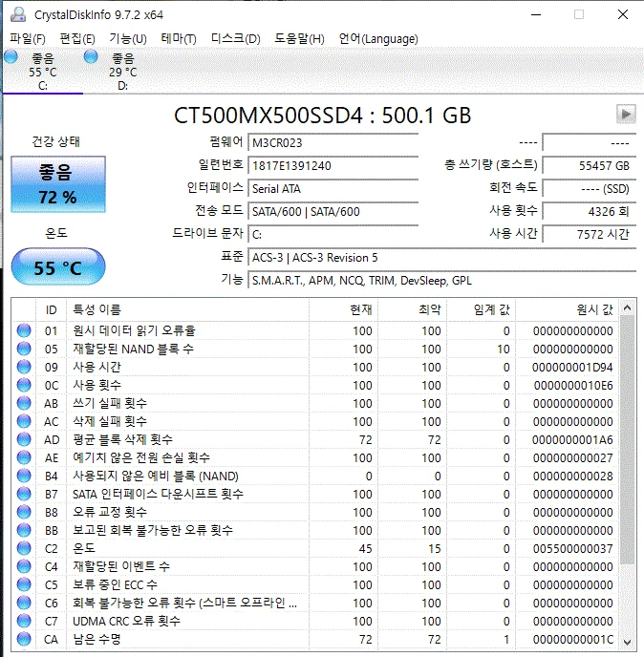Open the 기능(U) menu
644x657 pixels.
pos(128,39)
